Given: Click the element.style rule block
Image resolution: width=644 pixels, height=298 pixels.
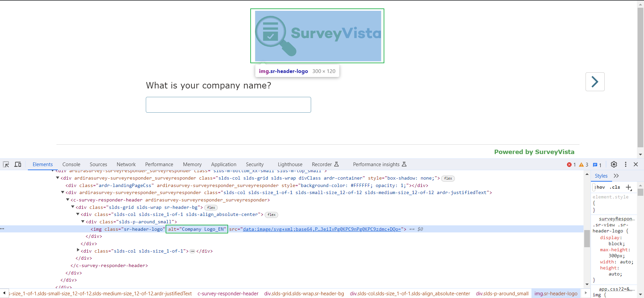Looking at the screenshot, I should (613, 203).
